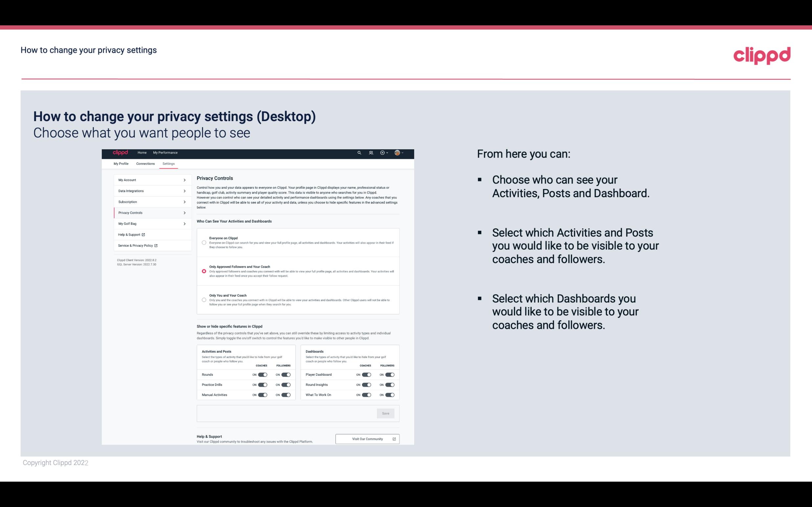Click the Save button on privacy controls
812x507 pixels.
(386, 413)
